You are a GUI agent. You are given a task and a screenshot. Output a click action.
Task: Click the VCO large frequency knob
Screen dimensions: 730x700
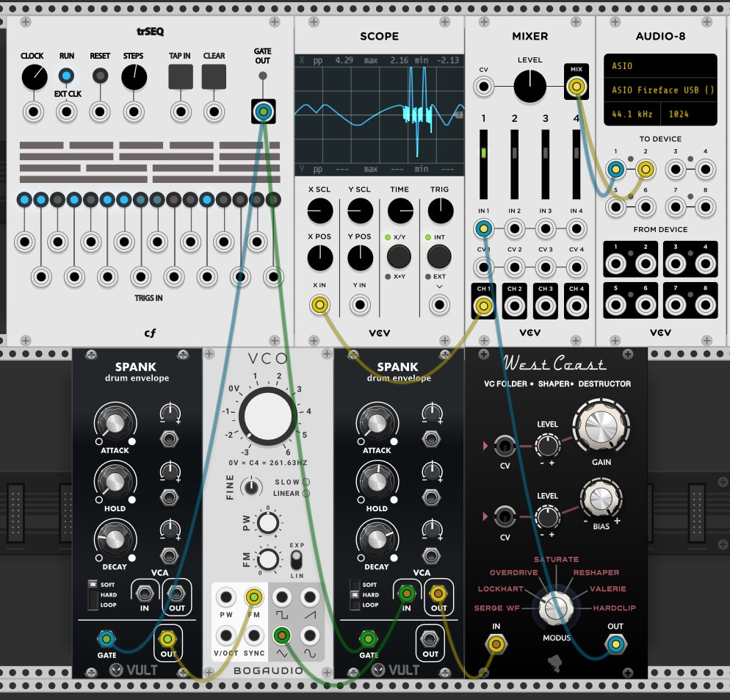click(267, 415)
